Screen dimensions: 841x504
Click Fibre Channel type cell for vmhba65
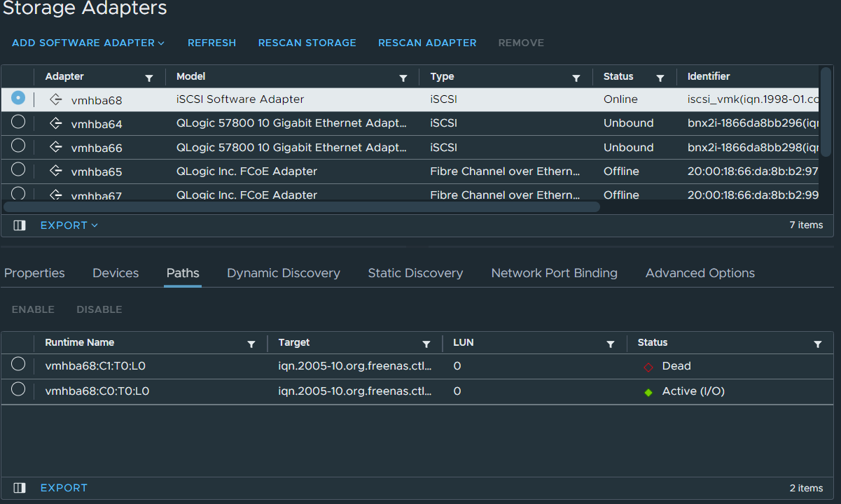click(506, 171)
